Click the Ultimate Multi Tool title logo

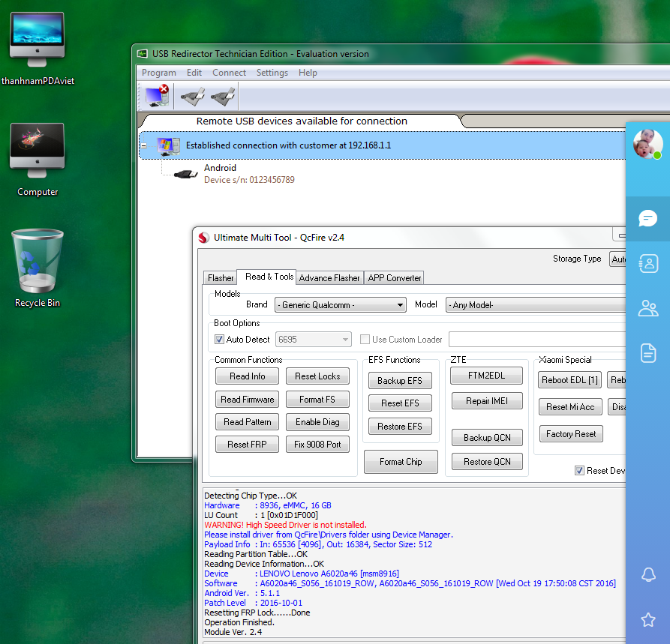click(x=204, y=238)
